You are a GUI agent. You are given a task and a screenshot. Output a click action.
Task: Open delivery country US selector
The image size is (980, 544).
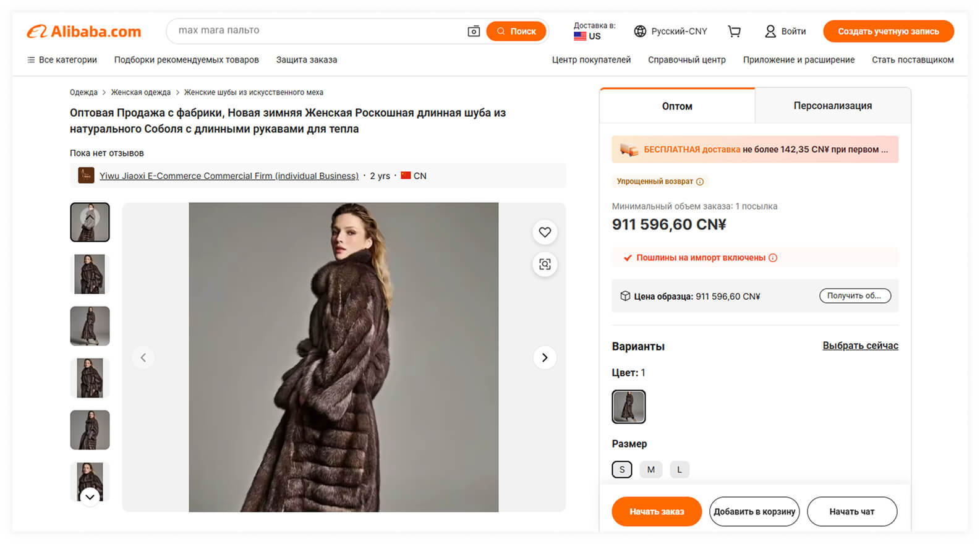point(594,32)
